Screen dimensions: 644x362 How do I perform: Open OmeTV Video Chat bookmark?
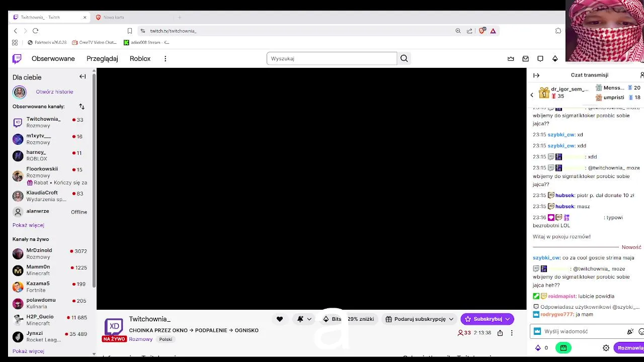point(94,43)
